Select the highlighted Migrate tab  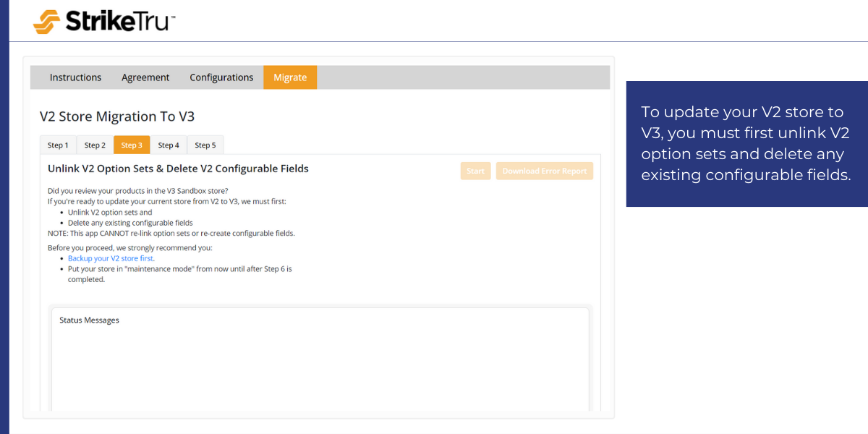(290, 77)
